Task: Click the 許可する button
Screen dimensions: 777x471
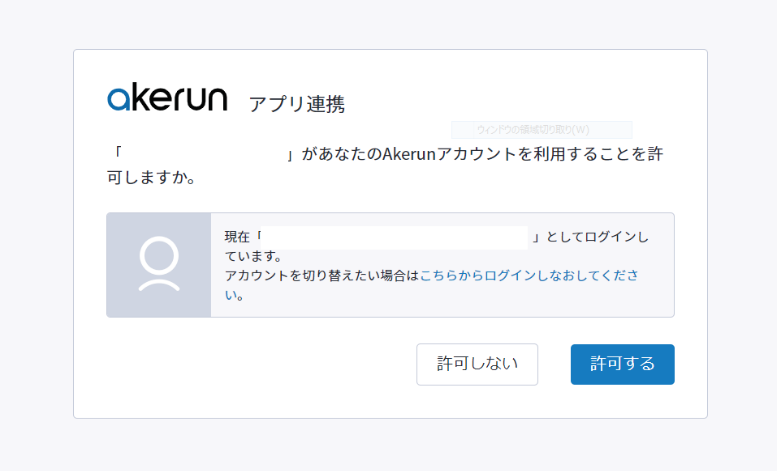Action: pos(622,364)
